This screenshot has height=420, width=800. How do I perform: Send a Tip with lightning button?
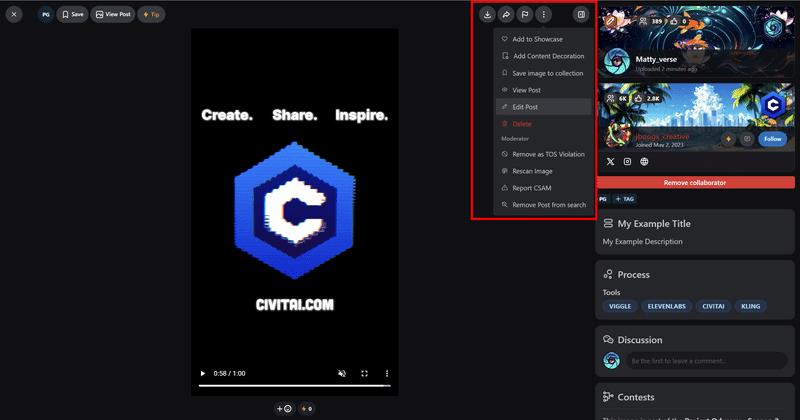[x=151, y=14]
